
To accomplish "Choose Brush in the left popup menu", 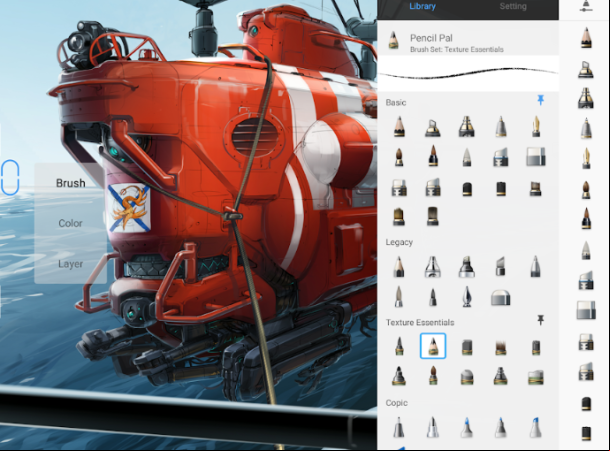I will tap(70, 183).
